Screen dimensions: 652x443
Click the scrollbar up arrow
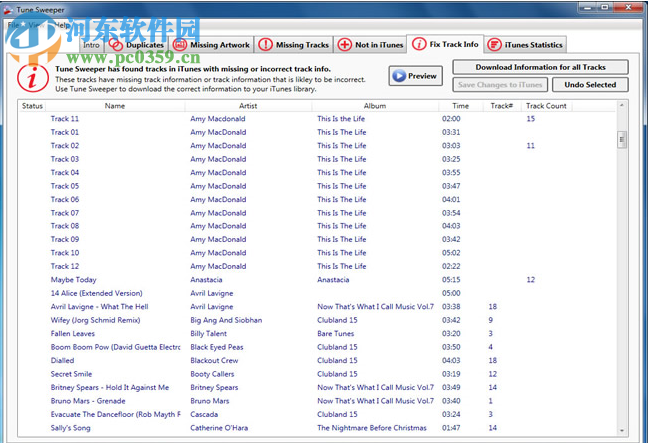[x=622, y=105]
